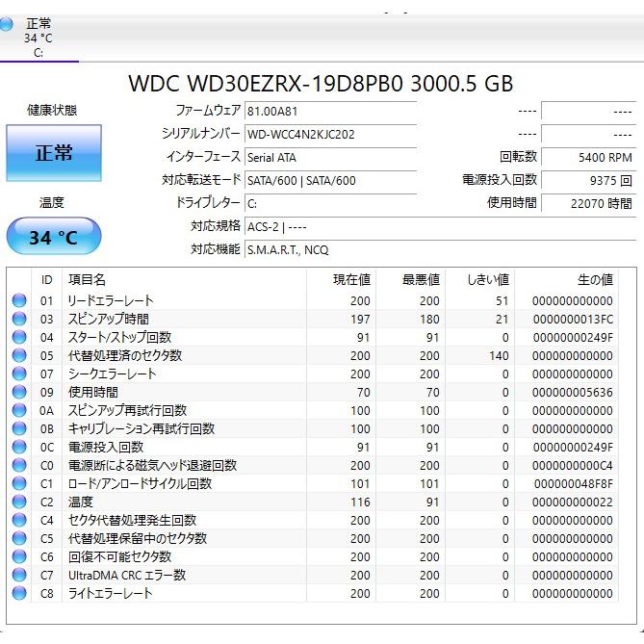Select the ライトエラーレート attribute name
The image size is (644, 644).
[111, 593]
